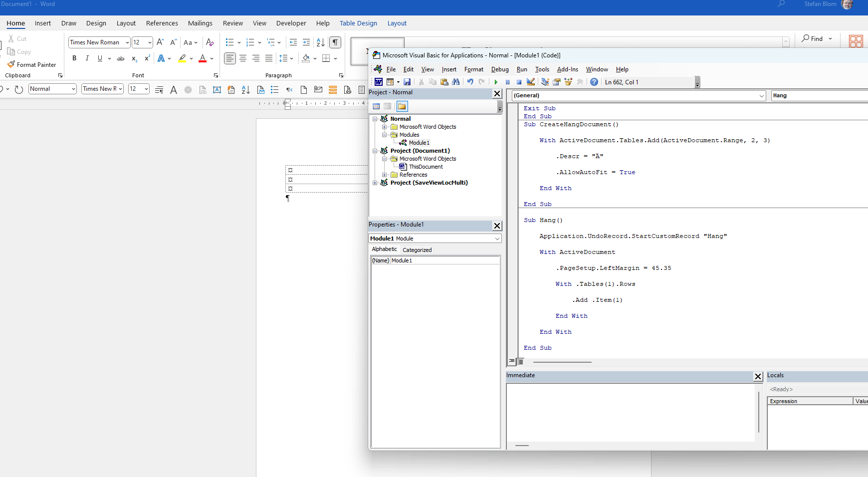This screenshot has width=868, height=477.
Task: Expand the References folder in Project tree
Action: click(384, 175)
